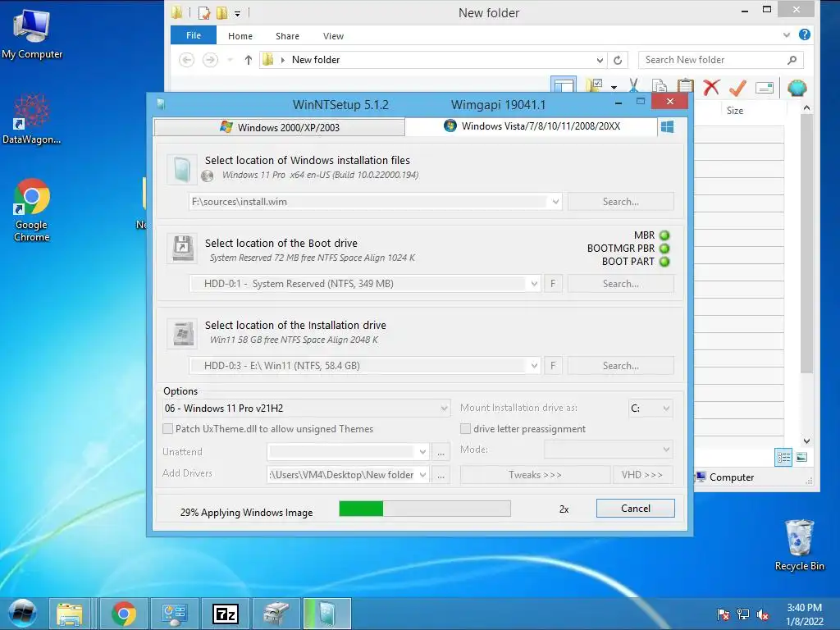This screenshot has height=630, width=840.
Task: Switch to details view in New folder status bar
Action: point(783,457)
